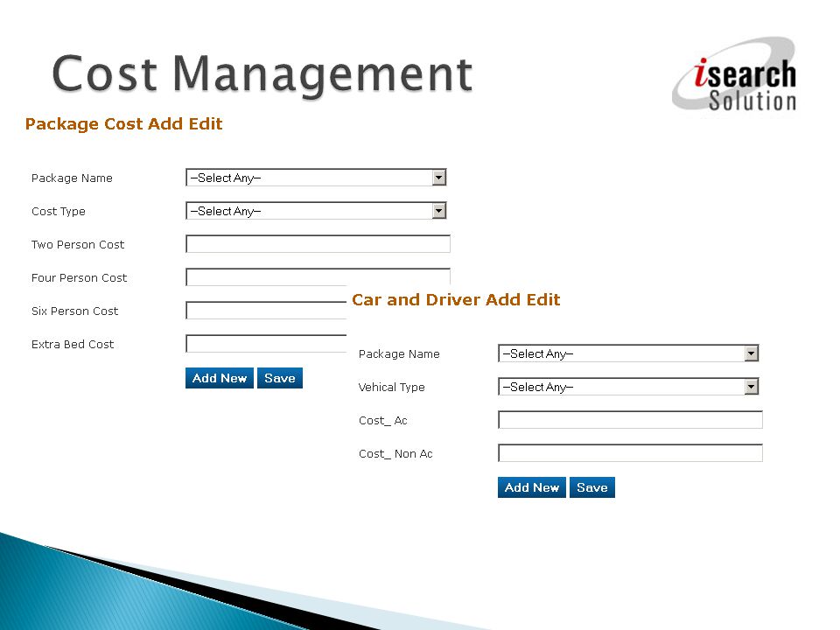Click the 'Six Person Cost' label
This screenshot has width=840, height=630.
point(75,311)
